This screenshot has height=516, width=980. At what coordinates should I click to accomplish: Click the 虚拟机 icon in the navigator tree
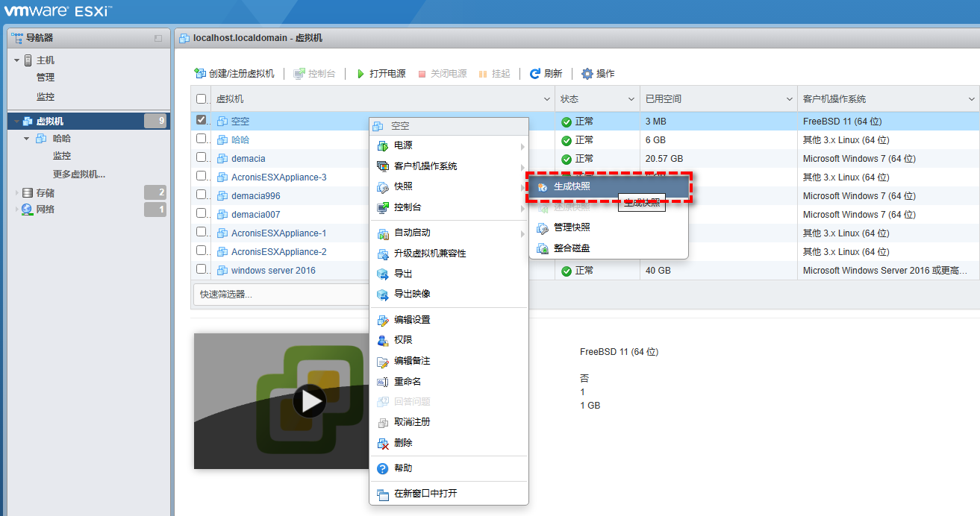[x=28, y=121]
